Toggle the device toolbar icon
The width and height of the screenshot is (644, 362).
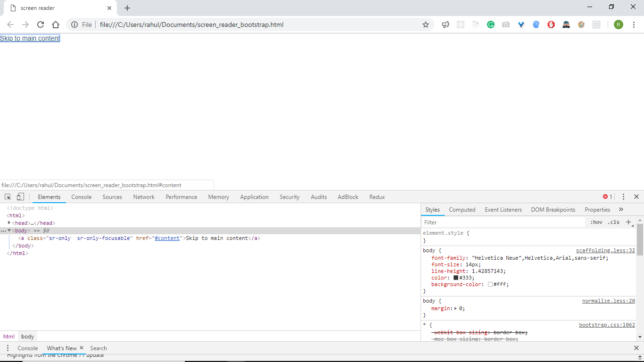(20, 197)
